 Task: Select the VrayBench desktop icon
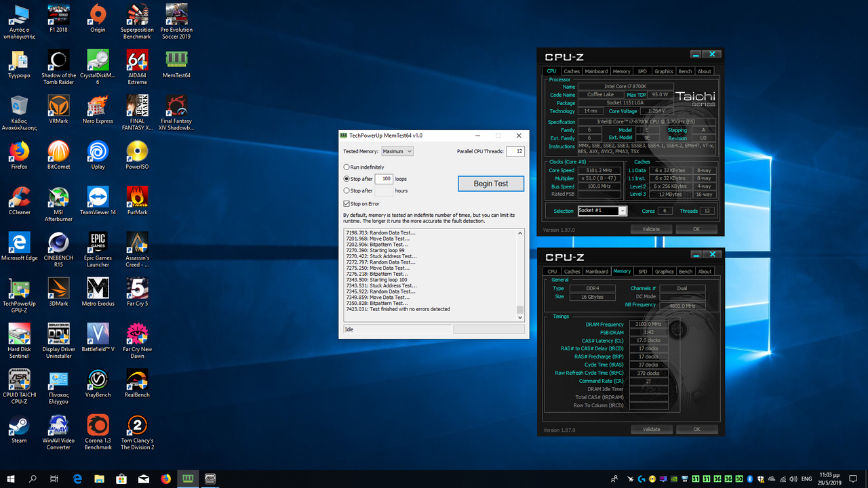[98, 383]
